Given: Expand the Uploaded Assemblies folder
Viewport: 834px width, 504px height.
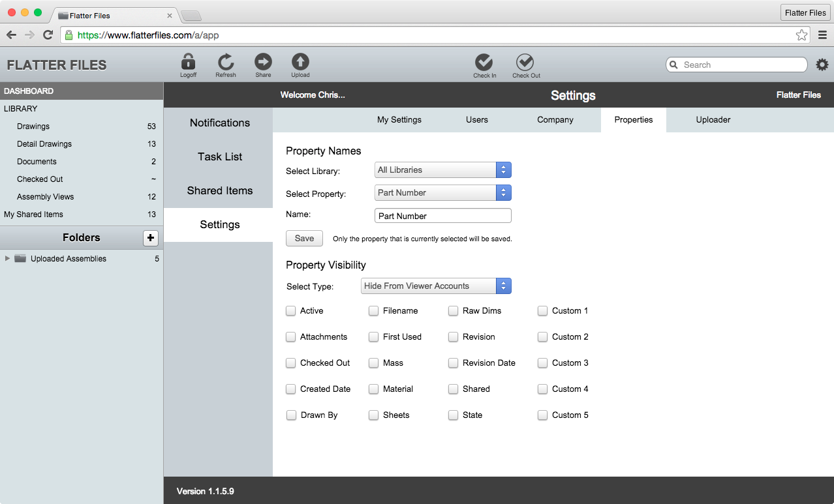Looking at the screenshot, I should tap(8, 259).
